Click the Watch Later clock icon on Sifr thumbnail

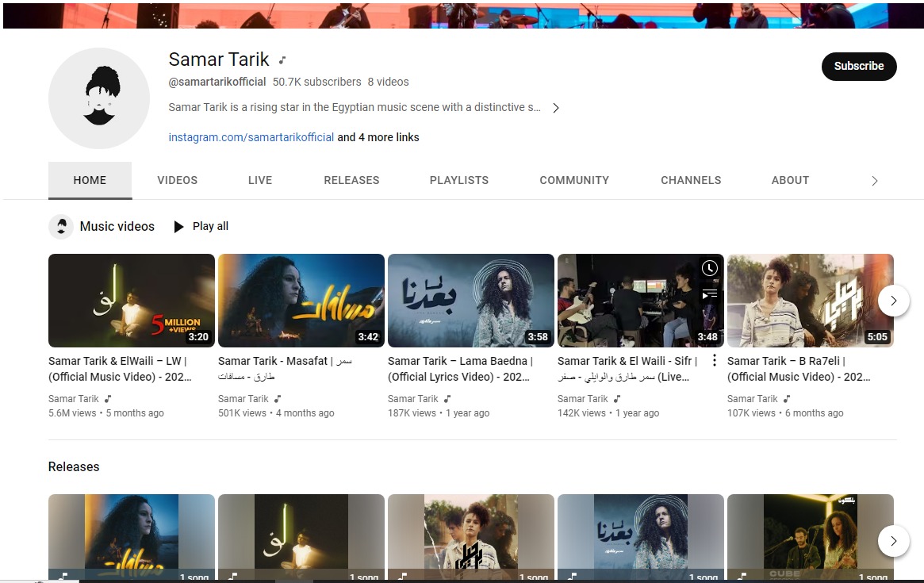[x=709, y=268]
